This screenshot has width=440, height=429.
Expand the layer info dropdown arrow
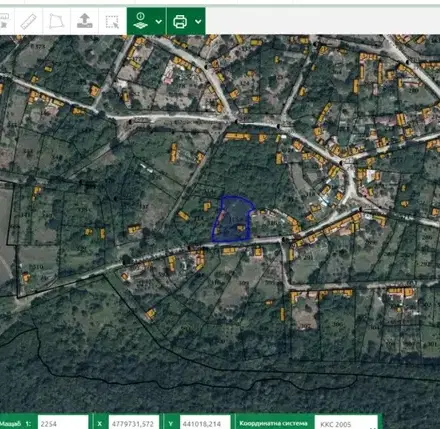click(x=159, y=22)
